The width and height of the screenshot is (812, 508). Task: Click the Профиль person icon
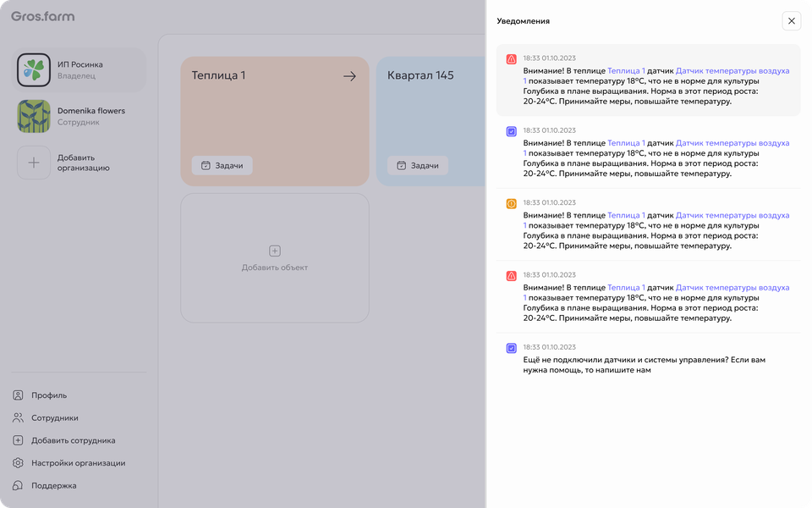point(18,395)
